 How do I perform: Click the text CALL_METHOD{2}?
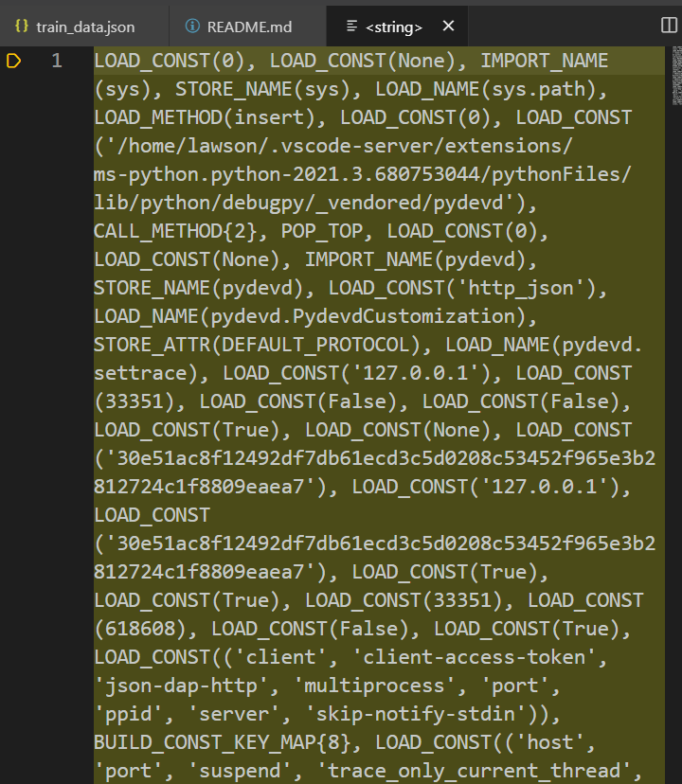pyautogui.click(x=175, y=231)
